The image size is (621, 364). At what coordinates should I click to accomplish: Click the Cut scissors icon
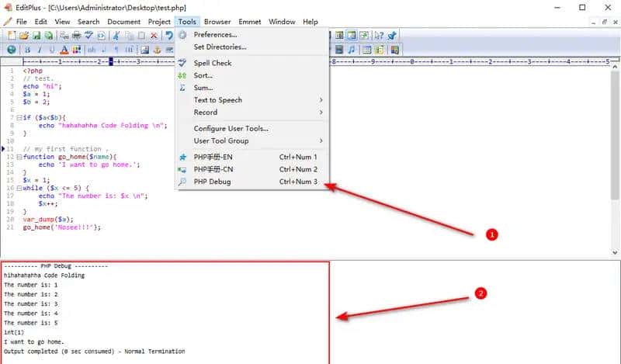[x=116, y=36]
